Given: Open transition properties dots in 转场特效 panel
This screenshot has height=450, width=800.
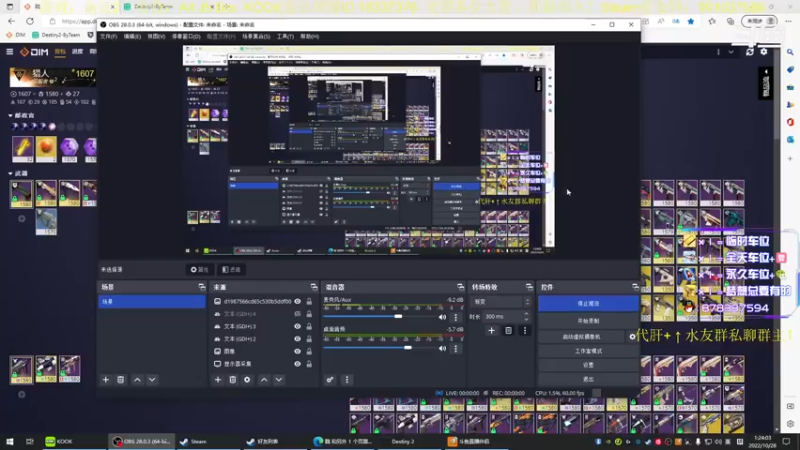Looking at the screenshot, I should (x=524, y=331).
